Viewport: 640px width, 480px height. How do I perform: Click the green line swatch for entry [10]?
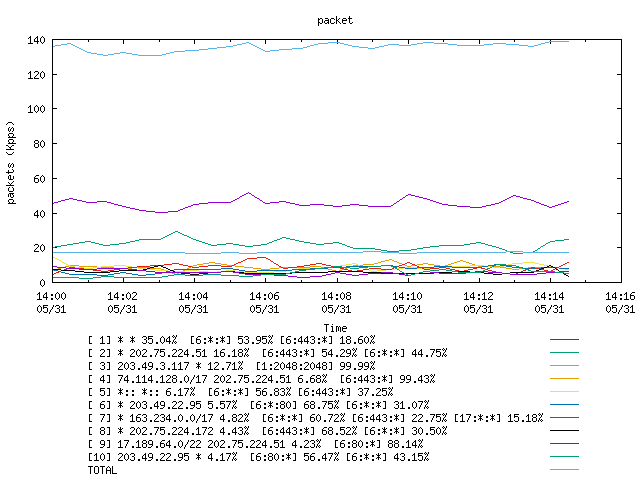point(564,457)
